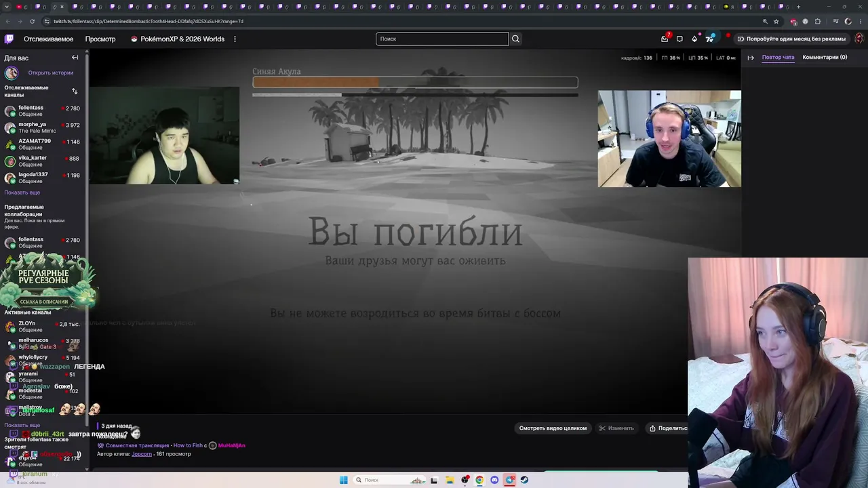
Task: Open the Twitch home logo
Action: [x=9, y=39]
